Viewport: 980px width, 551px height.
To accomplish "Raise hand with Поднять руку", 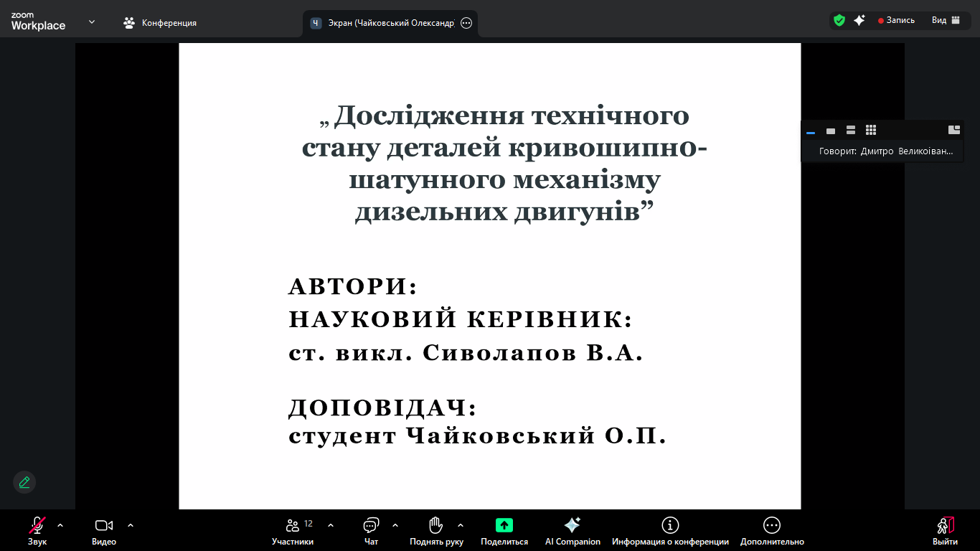I will [436, 531].
